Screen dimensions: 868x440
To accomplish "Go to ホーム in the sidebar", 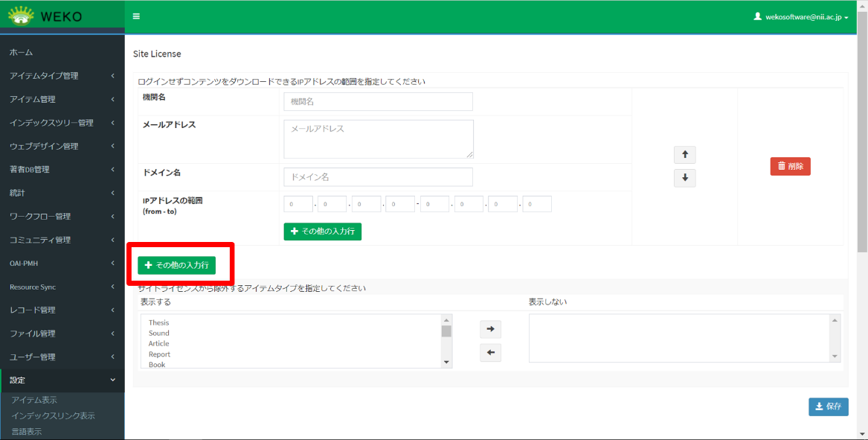I will point(20,52).
